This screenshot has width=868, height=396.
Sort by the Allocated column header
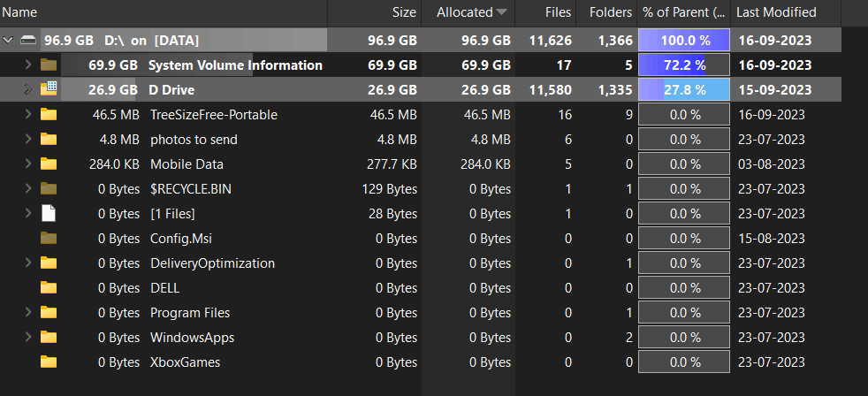(x=468, y=12)
